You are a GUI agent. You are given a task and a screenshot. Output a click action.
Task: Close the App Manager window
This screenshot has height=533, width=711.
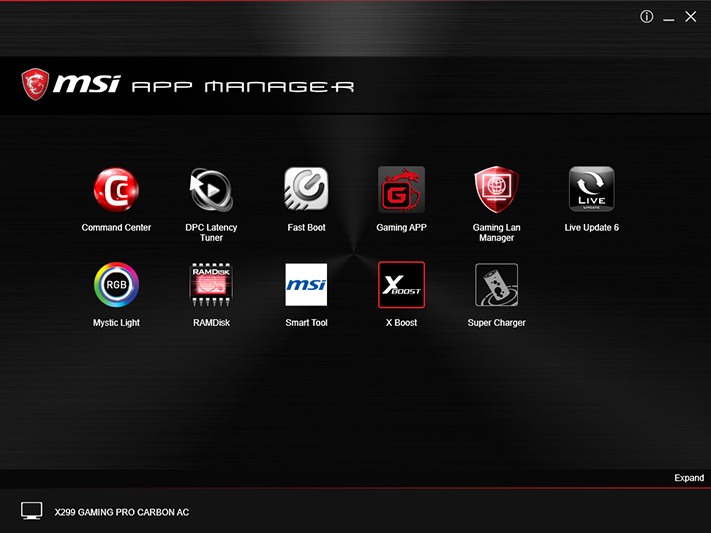pos(691,17)
